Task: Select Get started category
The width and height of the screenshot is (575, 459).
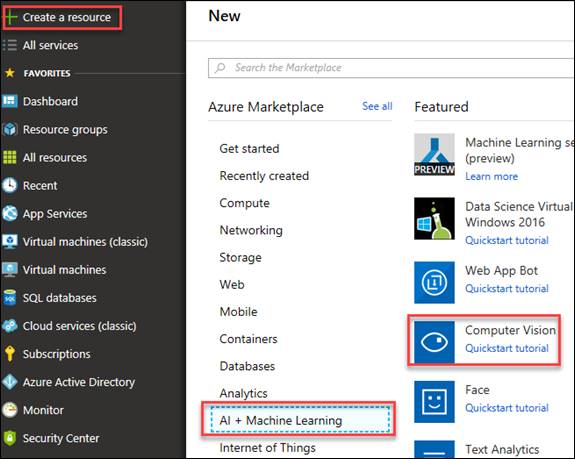Action: [249, 148]
